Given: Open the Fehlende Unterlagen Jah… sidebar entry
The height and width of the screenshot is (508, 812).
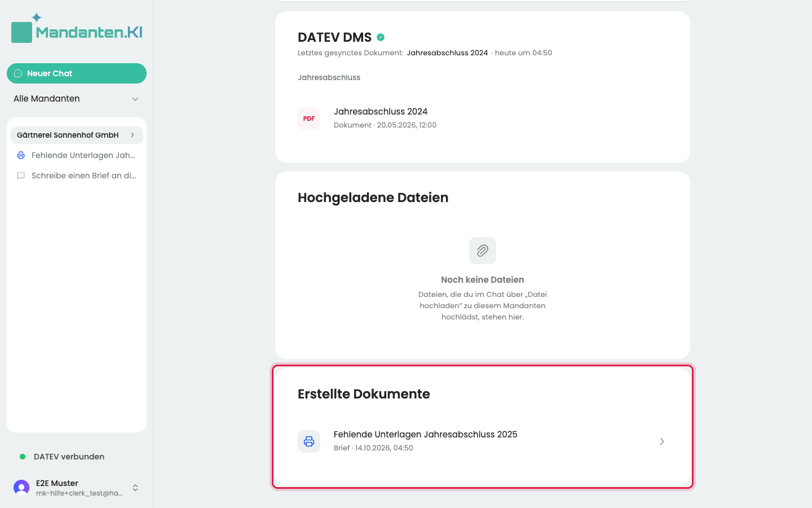Looking at the screenshot, I should click(77, 155).
